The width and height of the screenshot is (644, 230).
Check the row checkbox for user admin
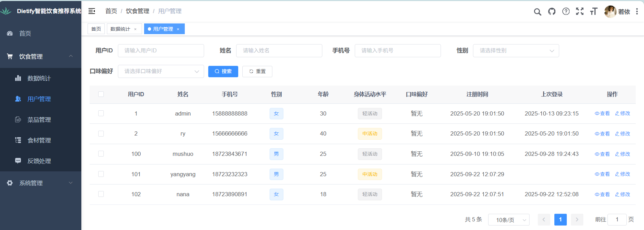[x=101, y=113]
